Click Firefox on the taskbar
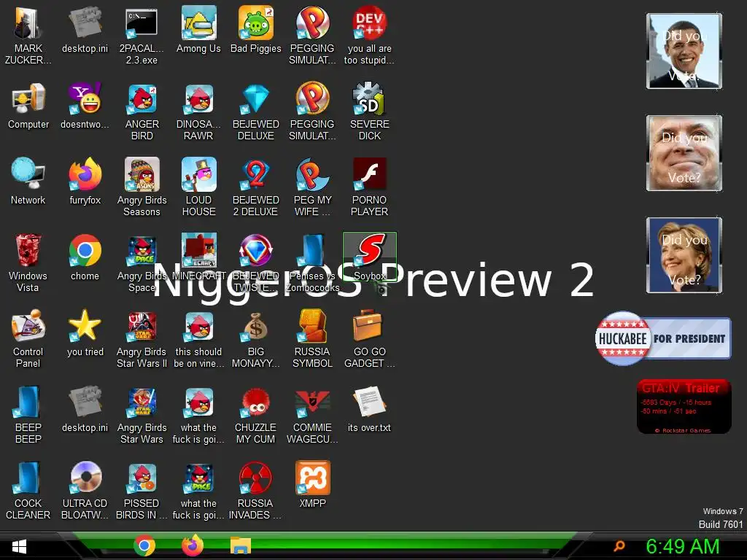Viewport: 747px width, 560px height. click(193, 545)
